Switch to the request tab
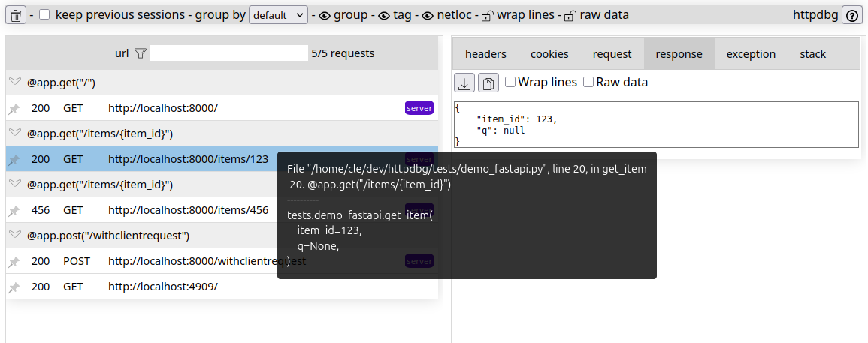Viewport: 868px width, 343px height. (612, 53)
